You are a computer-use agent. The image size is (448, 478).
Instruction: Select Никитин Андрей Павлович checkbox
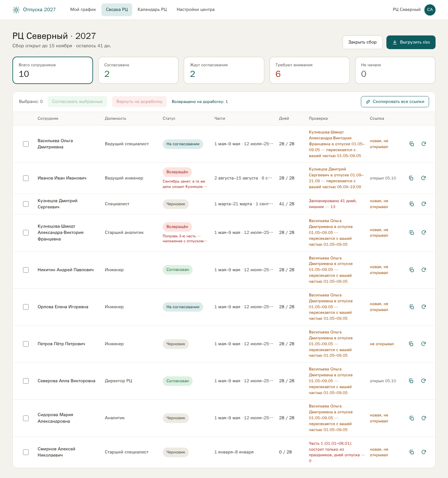(x=26, y=270)
